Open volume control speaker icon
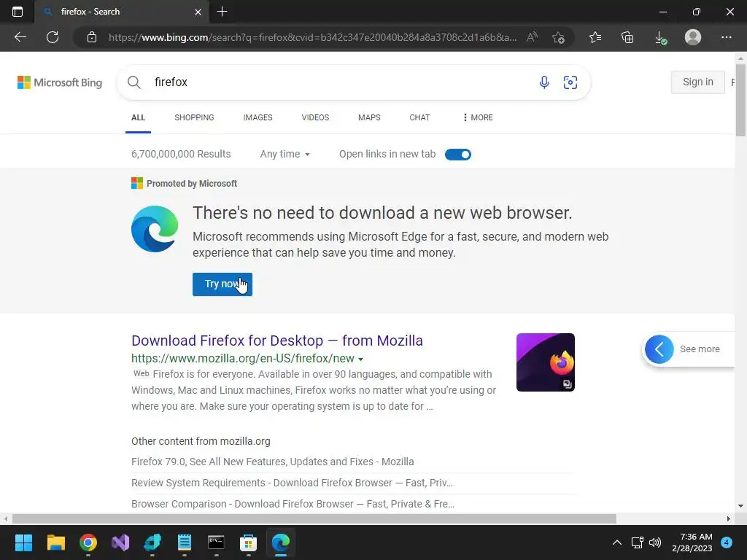Screen dimensions: 747x560 (655, 542)
